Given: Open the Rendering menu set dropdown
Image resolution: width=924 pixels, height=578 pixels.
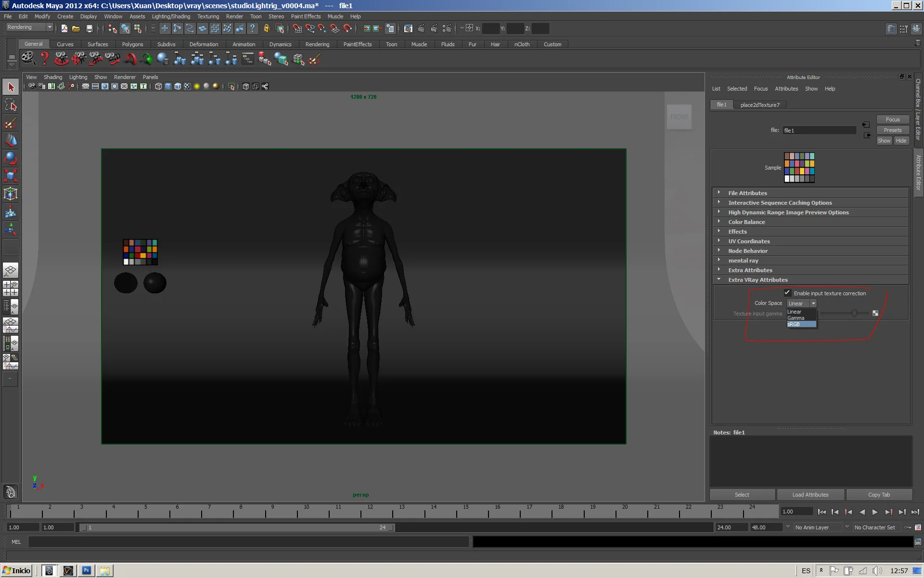Looking at the screenshot, I should 29,27.
